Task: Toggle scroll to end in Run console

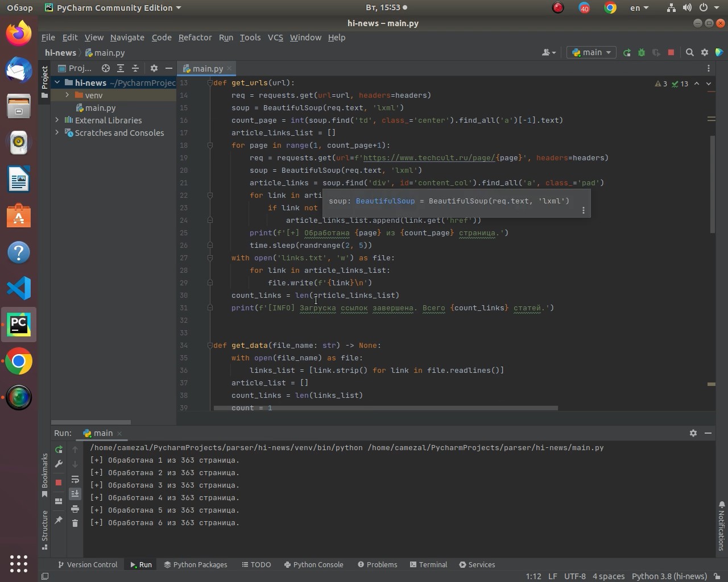Action: coord(75,494)
